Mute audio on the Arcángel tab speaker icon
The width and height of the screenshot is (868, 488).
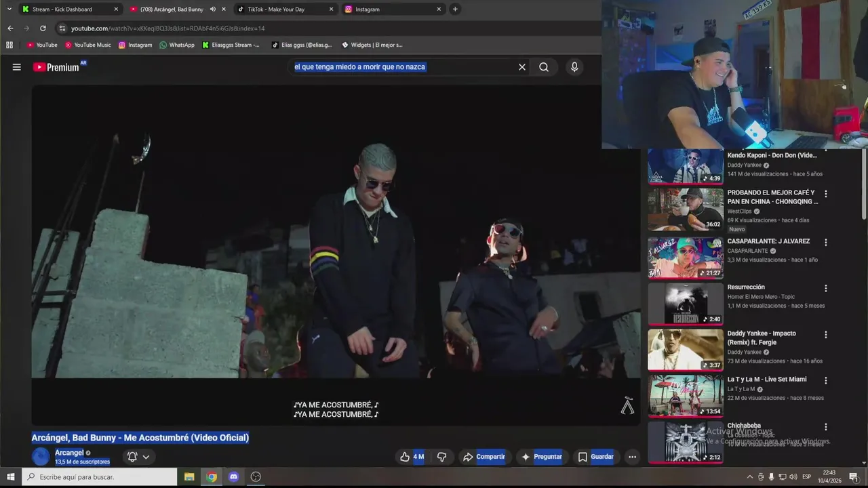[213, 9]
